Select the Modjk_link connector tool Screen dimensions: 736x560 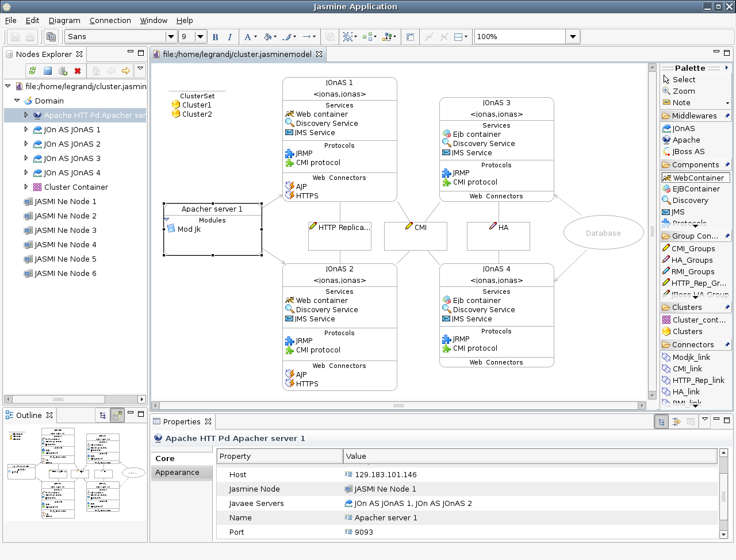691,357
